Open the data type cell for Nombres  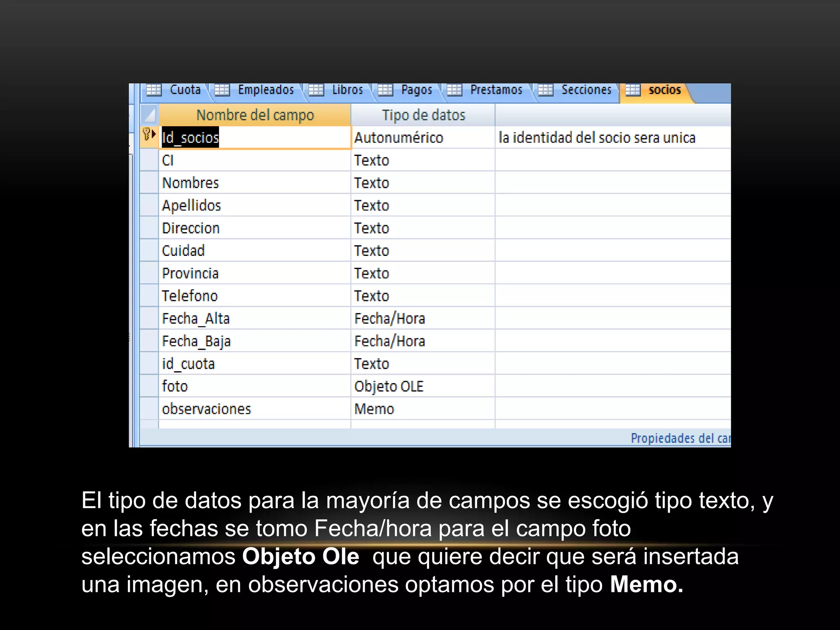click(423, 183)
